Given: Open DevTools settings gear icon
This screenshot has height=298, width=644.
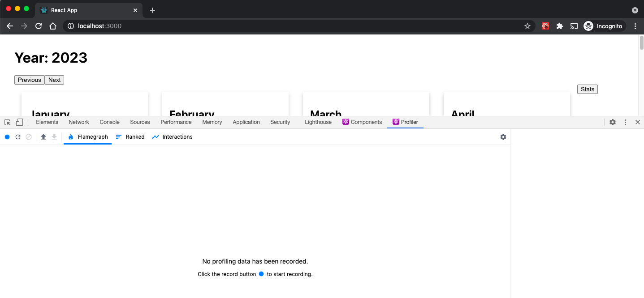Looking at the screenshot, I should coord(613,122).
